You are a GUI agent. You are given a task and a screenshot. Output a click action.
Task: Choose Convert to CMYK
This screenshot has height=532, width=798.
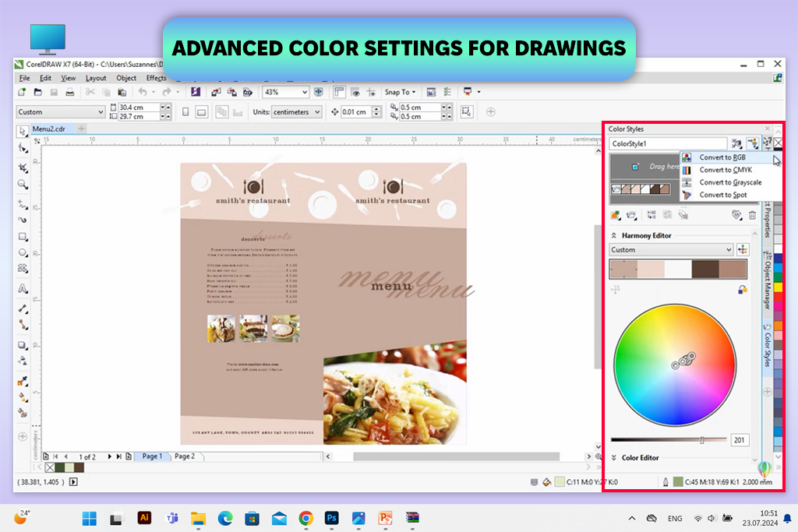(x=731, y=170)
